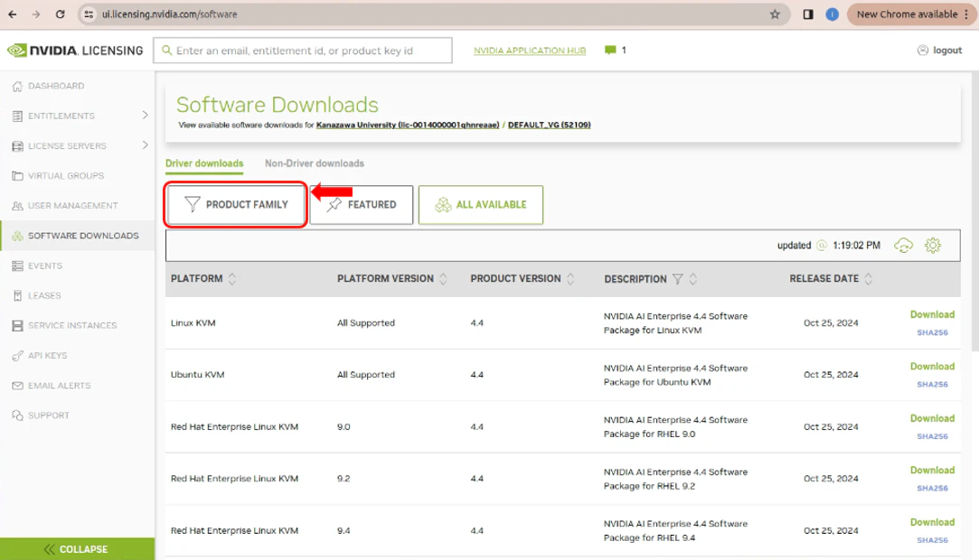View site information icon in address bar
Screen dimensions: 979x560
pyautogui.click(x=89, y=14)
